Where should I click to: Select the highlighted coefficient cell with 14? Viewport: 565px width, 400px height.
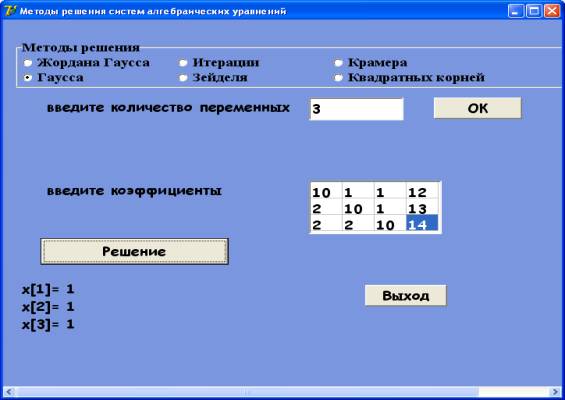click(422, 223)
